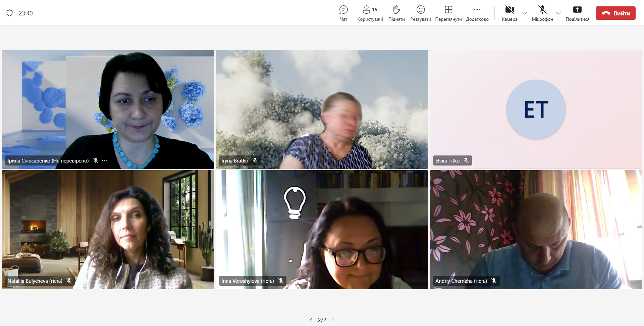Image resolution: width=644 pixels, height=326 pixels.
Task: Go to previous page of participants
Action: click(x=311, y=320)
